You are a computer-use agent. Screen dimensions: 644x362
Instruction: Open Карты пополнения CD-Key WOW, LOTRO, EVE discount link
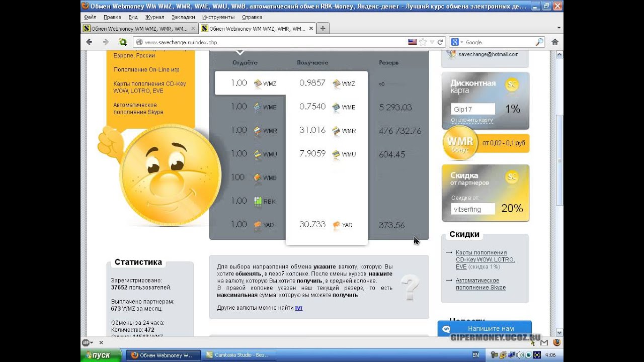point(485,259)
